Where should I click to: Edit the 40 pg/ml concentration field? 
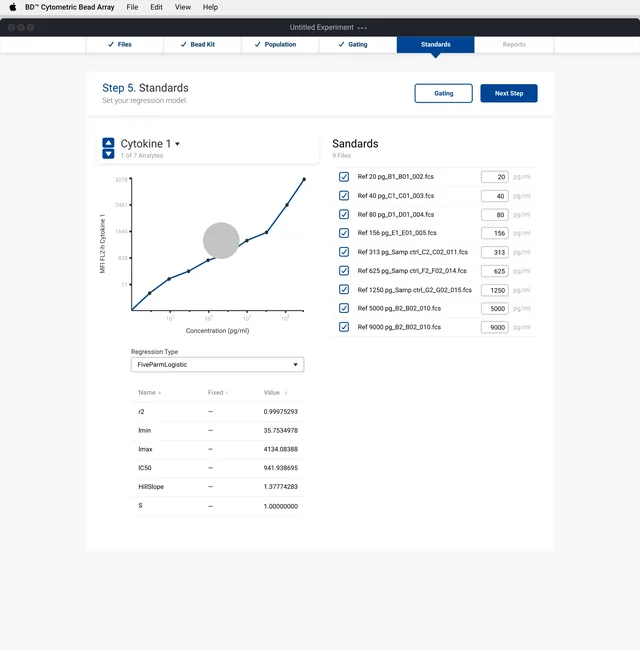point(495,196)
